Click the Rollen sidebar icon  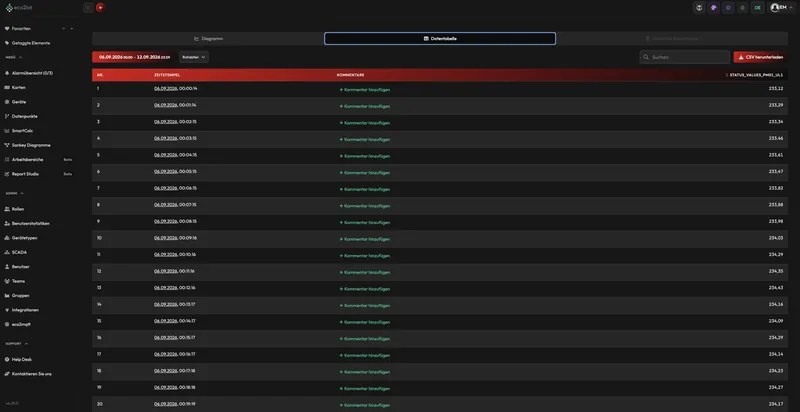coord(7,209)
